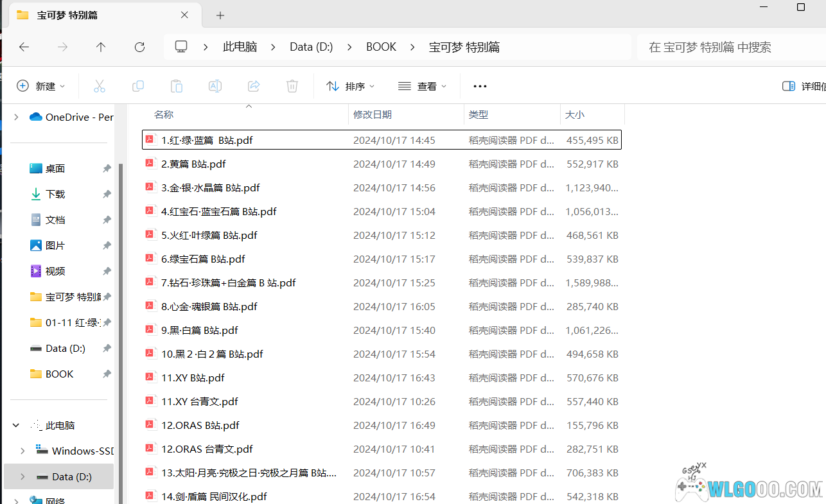Open the pinned 下载 folder in sidebar

click(x=55, y=193)
